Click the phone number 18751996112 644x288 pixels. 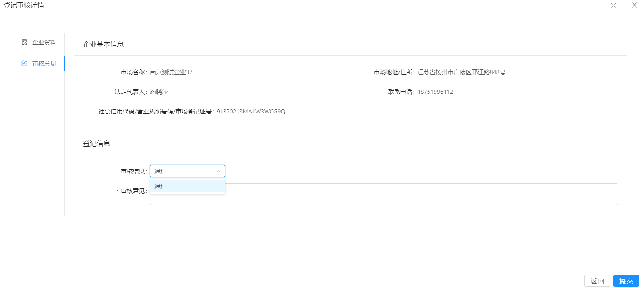(435, 92)
